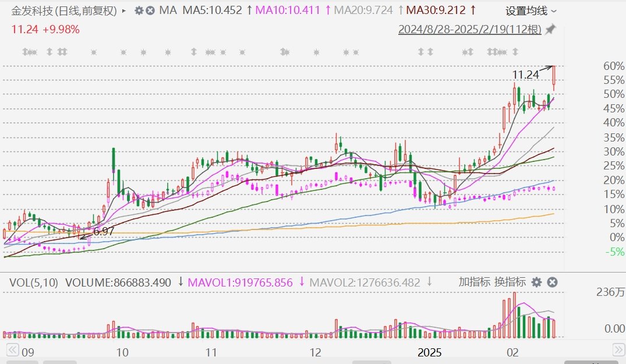Click the 金发科技(日线,前复权) chart title
This screenshot has height=364, width=626.
[64, 11]
